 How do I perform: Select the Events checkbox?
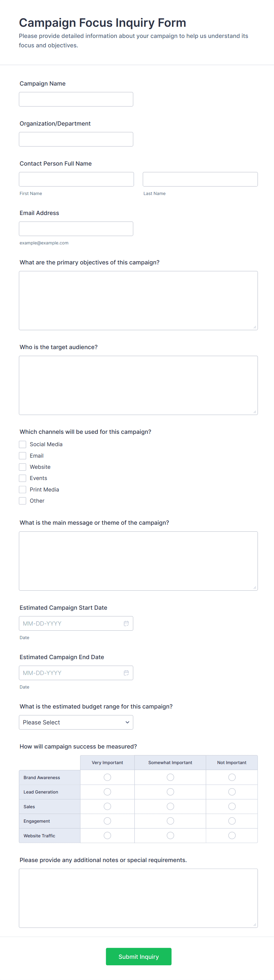pos(22,478)
